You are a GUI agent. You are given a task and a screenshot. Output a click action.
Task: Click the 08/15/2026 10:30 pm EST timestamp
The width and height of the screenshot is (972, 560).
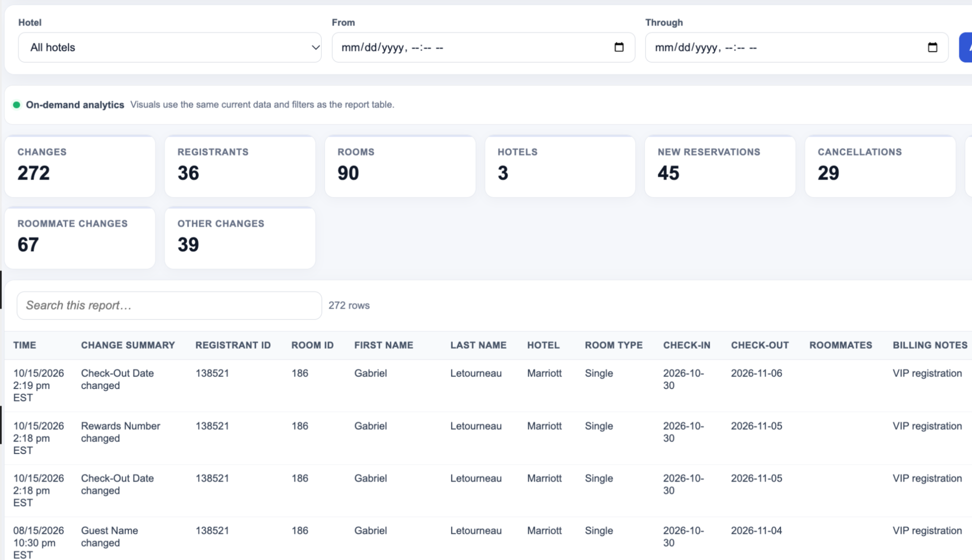tap(38, 542)
